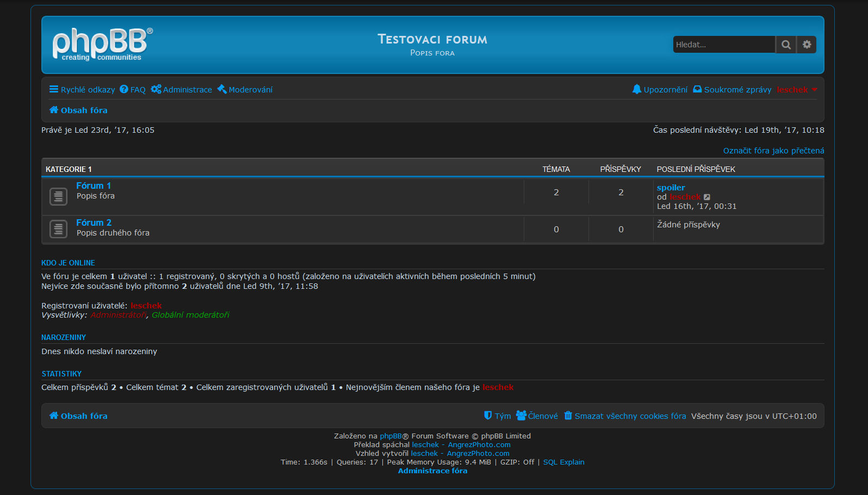The height and width of the screenshot is (495, 868).
Task: Click Smazat všechny cookies fóra
Action: [x=630, y=416]
